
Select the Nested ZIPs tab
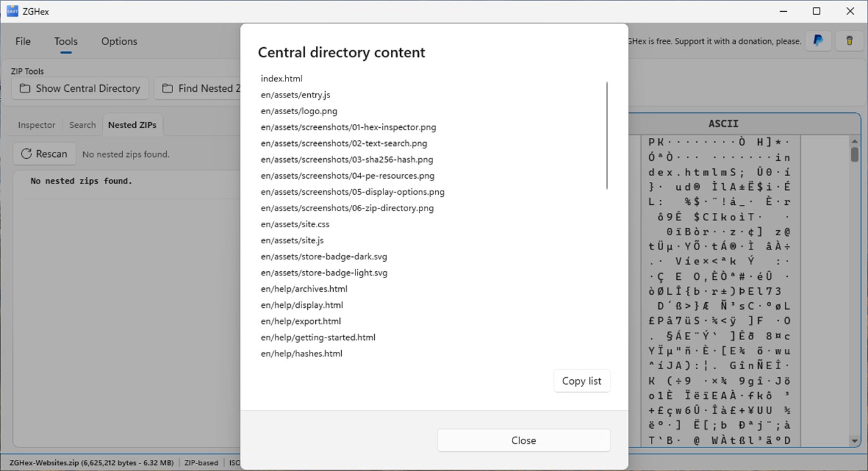click(x=132, y=125)
